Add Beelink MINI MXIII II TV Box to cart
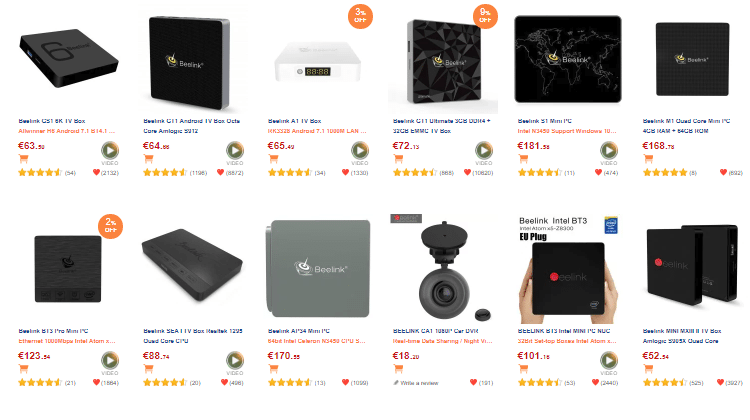 click(x=648, y=368)
